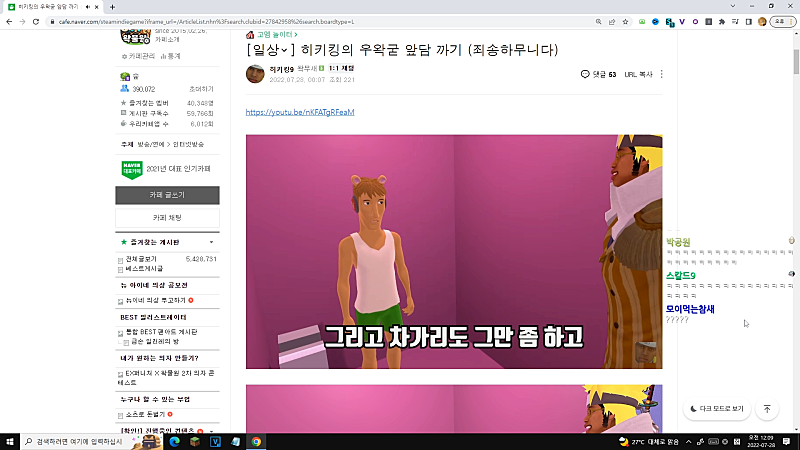This screenshot has height=450, width=800.
Task: Open the 금손 board under BEST section
Action: (x=155, y=341)
